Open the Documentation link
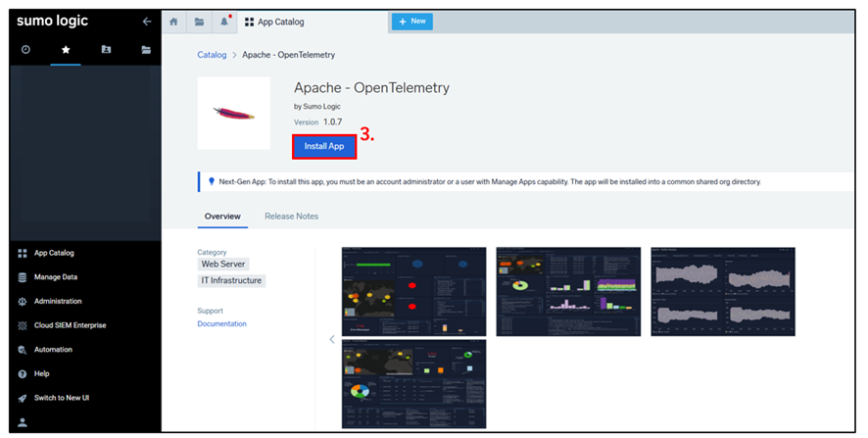 click(x=222, y=324)
